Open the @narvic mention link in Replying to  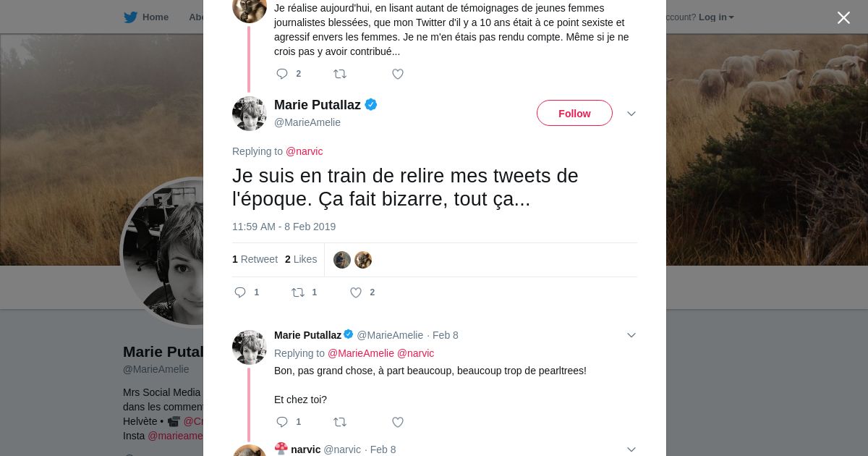pos(304,151)
